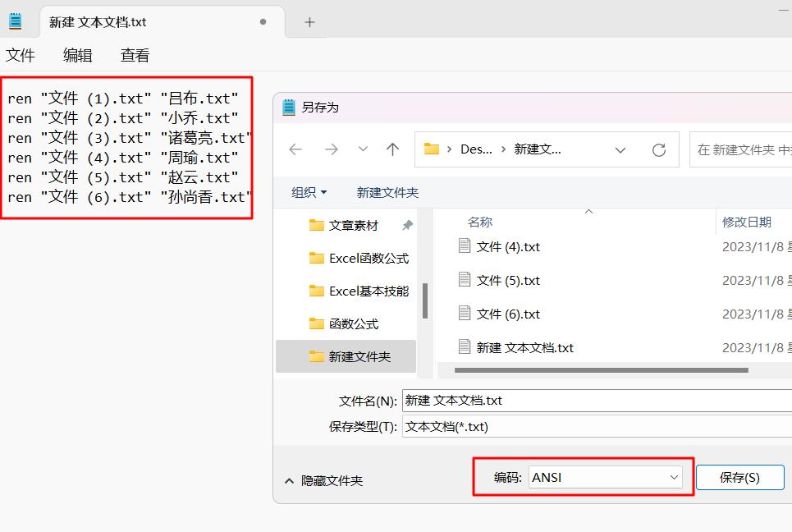The image size is (792, 532).
Task: Select Des... breadcrumb in address bar
Action: click(x=476, y=149)
